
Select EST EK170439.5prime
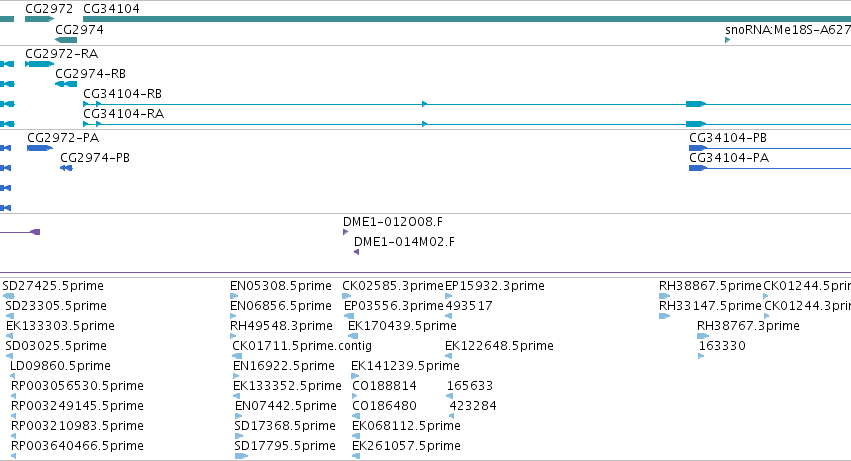coord(402,326)
